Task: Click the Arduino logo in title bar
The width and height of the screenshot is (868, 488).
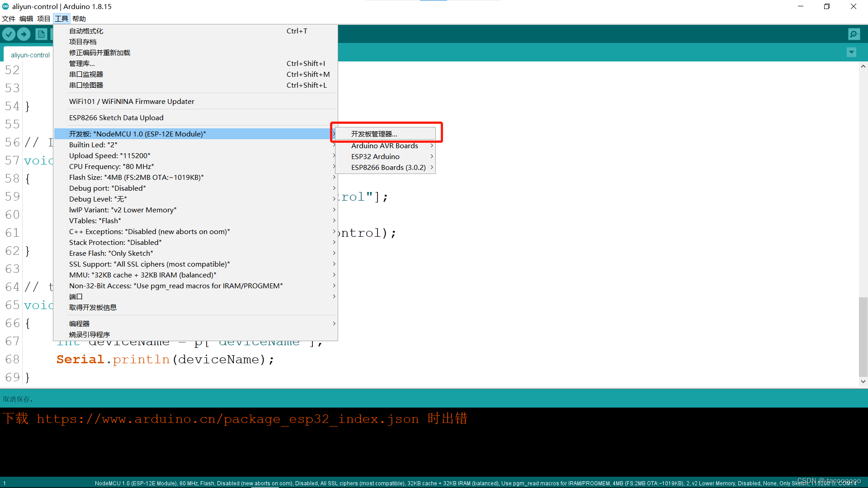Action: (x=5, y=6)
